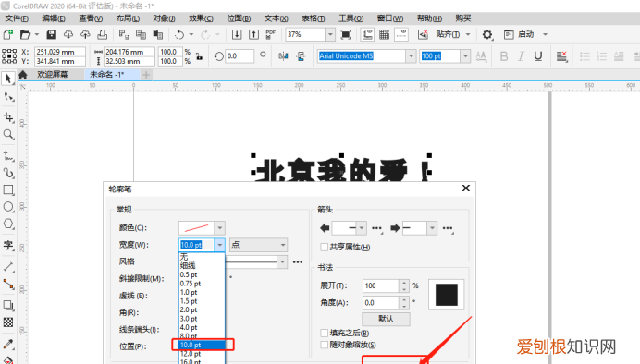The height and width of the screenshot is (364, 640).
Task: Toggle the lock ratio padlock
Action: coord(199,56)
